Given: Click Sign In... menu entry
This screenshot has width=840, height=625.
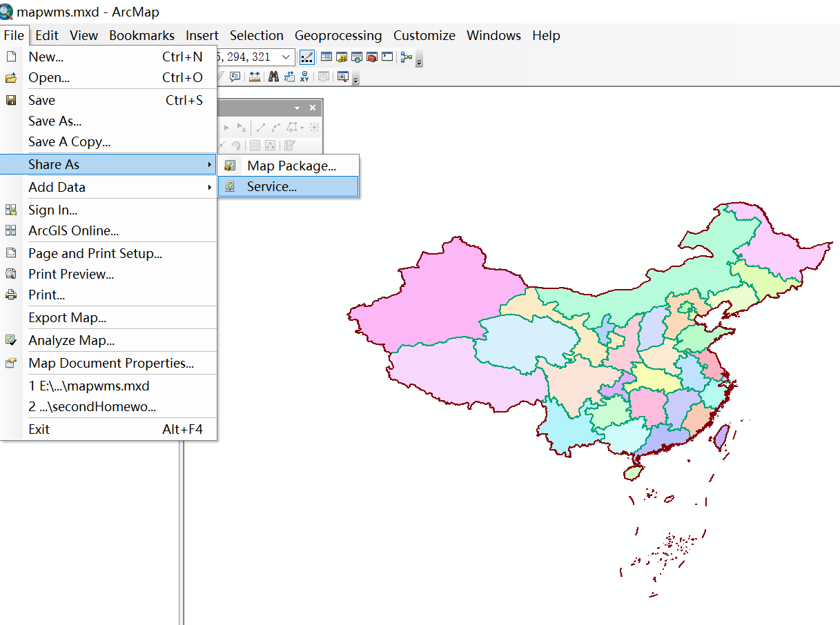Looking at the screenshot, I should tap(109, 210).
